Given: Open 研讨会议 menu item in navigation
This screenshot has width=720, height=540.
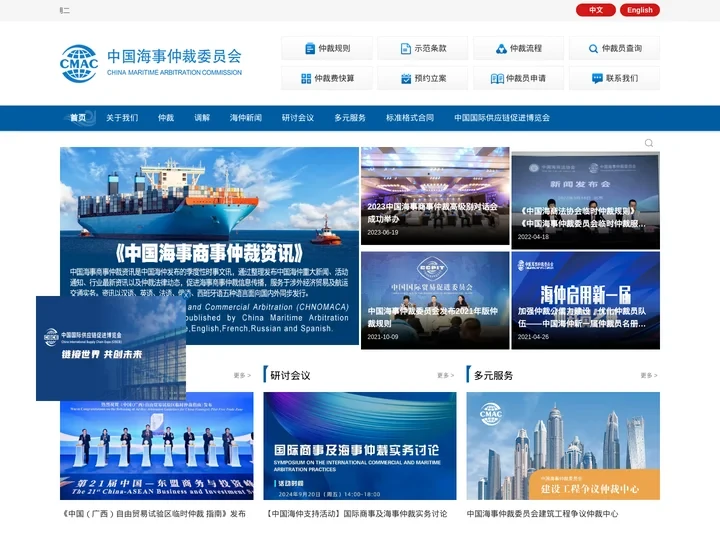Looking at the screenshot, I should click(x=298, y=118).
